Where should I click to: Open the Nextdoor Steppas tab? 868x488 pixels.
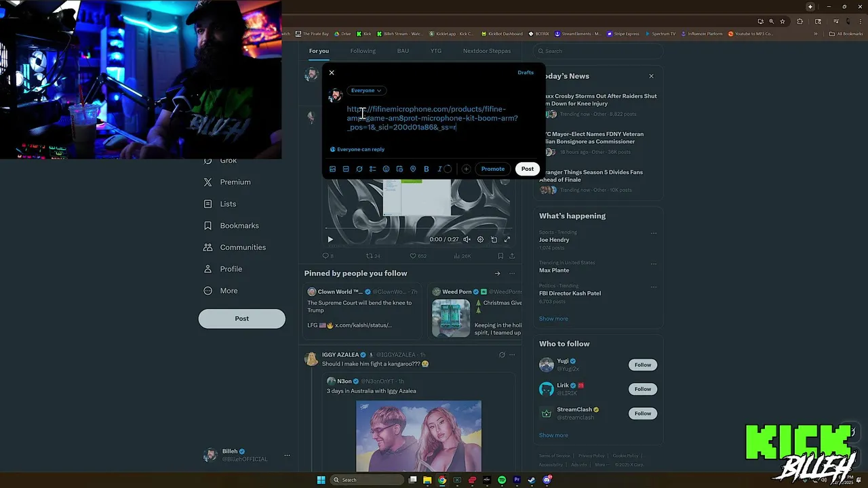(487, 51)
